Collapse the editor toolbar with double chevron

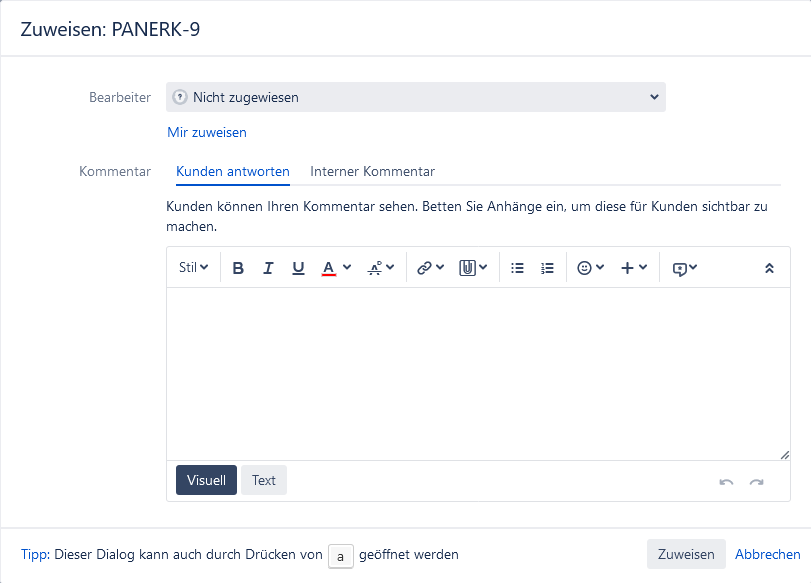click(x=769, y=268)
